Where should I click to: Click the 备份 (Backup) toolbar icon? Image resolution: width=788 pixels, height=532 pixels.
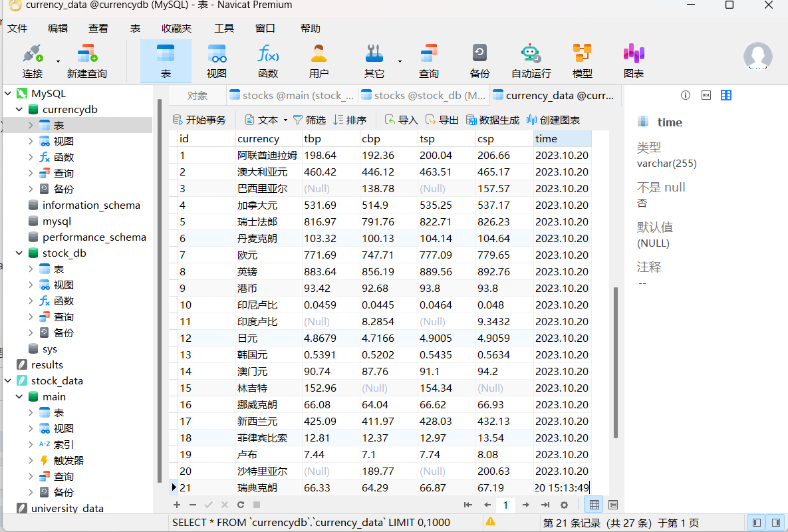(479, 61)
